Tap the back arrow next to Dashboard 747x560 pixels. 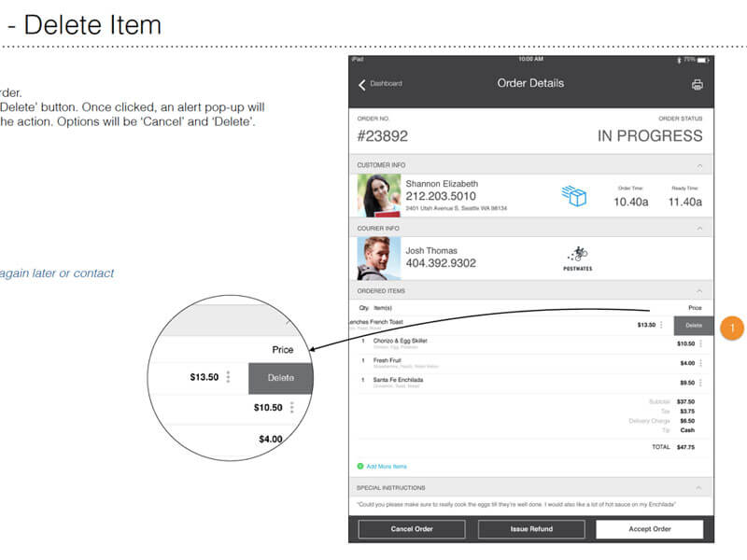tap(362, 83)
